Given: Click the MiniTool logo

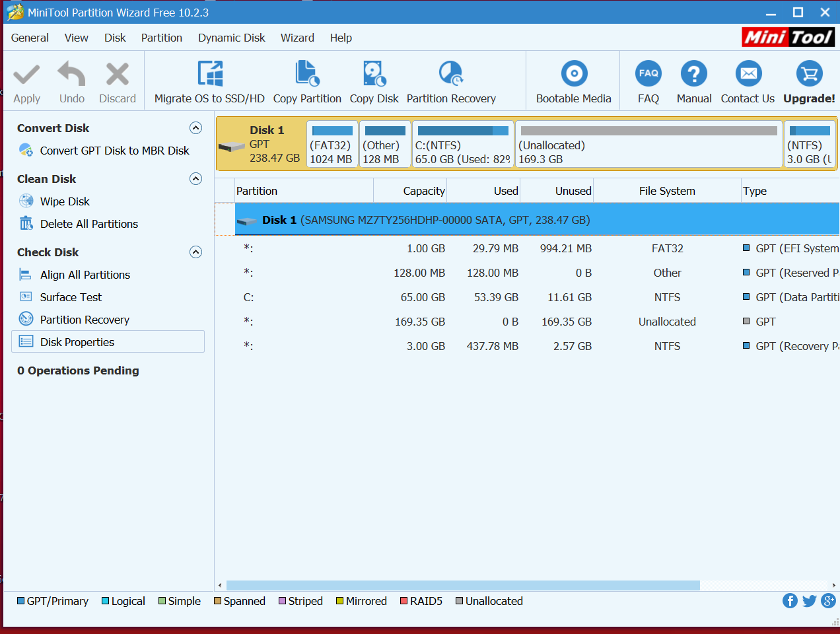Looking at the screenshot, I should 788,37.
